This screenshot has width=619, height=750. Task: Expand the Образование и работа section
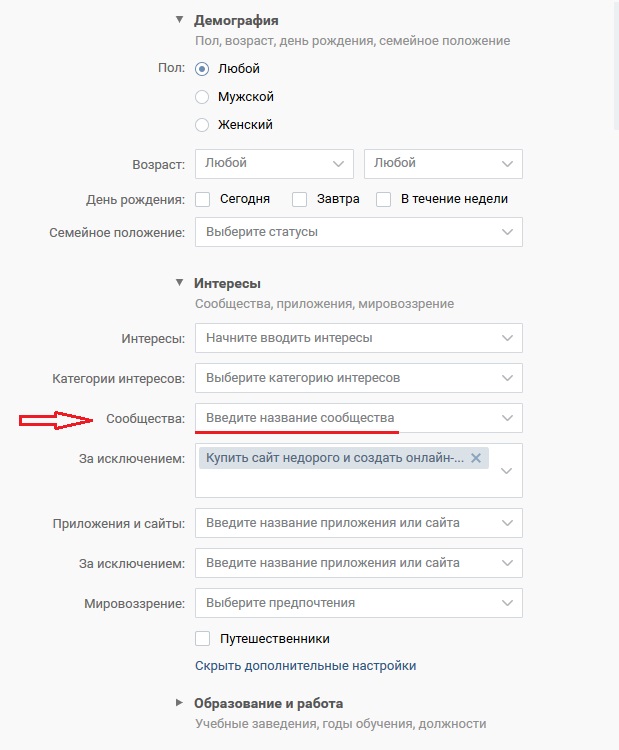(x=179, y=703)
